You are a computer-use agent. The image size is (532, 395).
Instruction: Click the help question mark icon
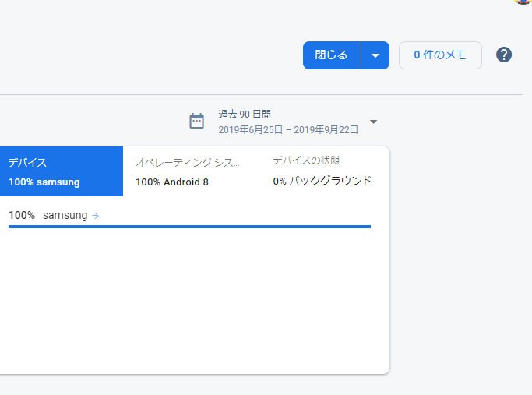(x=504, y=55)
